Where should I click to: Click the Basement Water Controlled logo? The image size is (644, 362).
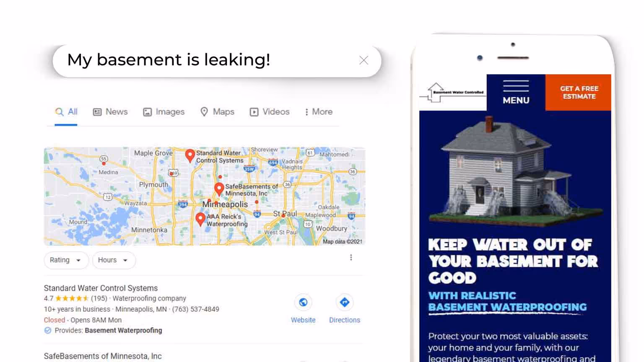coord(454,93)
